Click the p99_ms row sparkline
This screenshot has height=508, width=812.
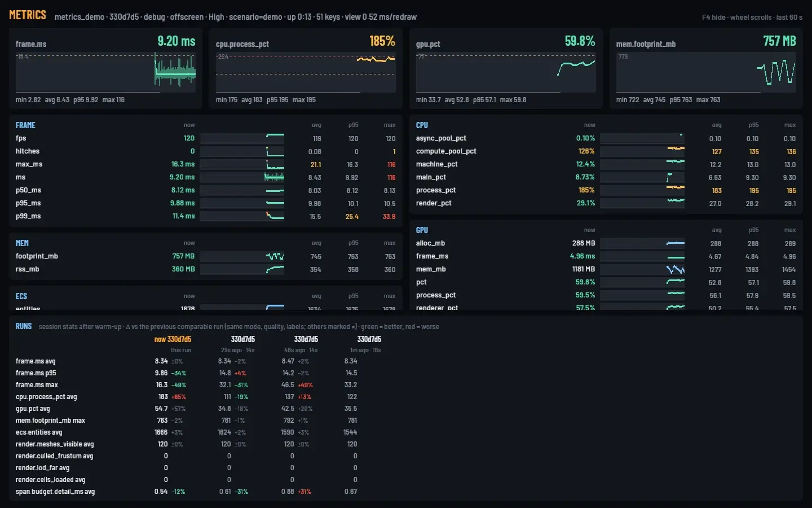242,216
